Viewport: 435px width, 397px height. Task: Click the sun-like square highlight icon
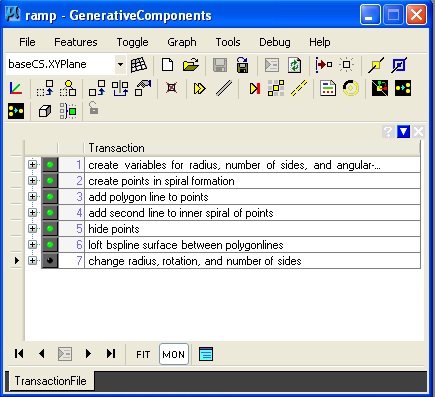pos(347,64)
